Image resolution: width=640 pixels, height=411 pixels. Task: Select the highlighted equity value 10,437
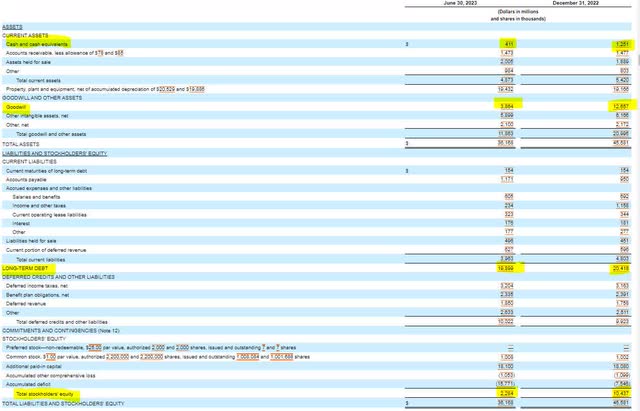pos(618,395)
